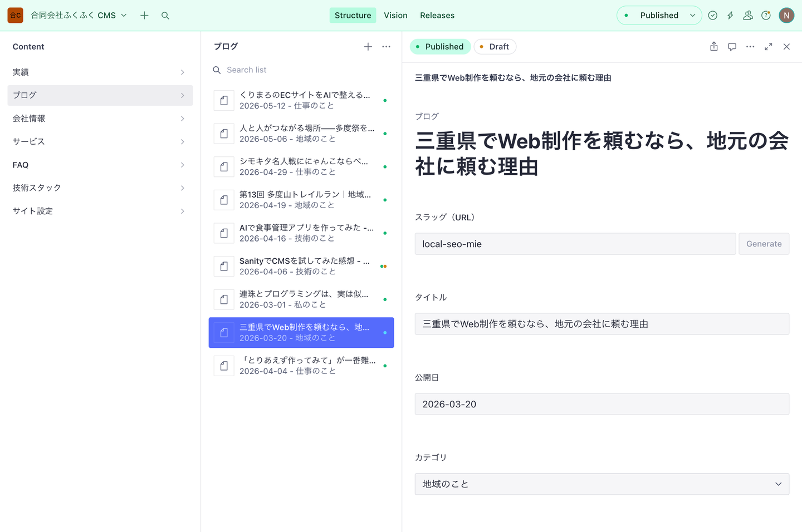
Task: Open the help resources icon with notification dot
Action: tap(766, 16)
